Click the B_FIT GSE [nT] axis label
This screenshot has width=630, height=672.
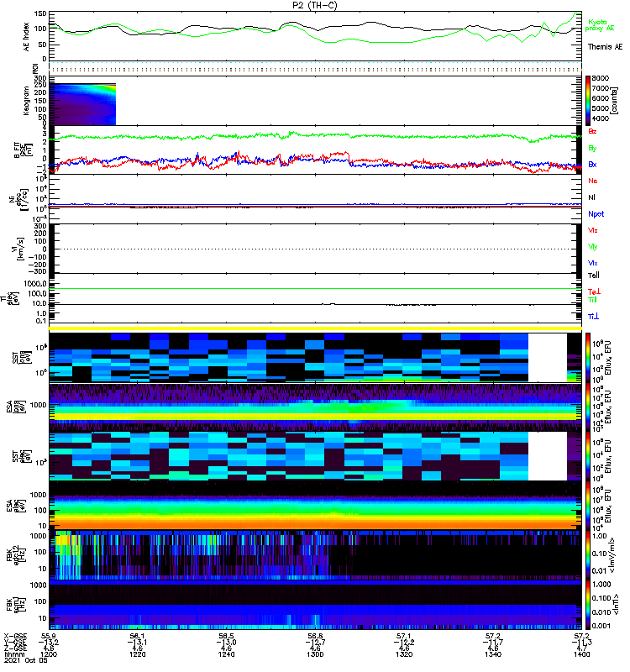coord(24,150)
